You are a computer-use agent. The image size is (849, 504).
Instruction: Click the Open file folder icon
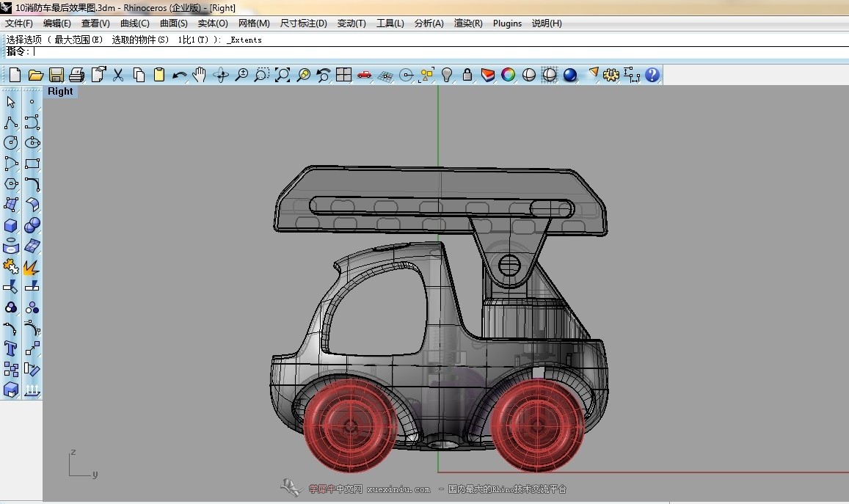point(36,75)
